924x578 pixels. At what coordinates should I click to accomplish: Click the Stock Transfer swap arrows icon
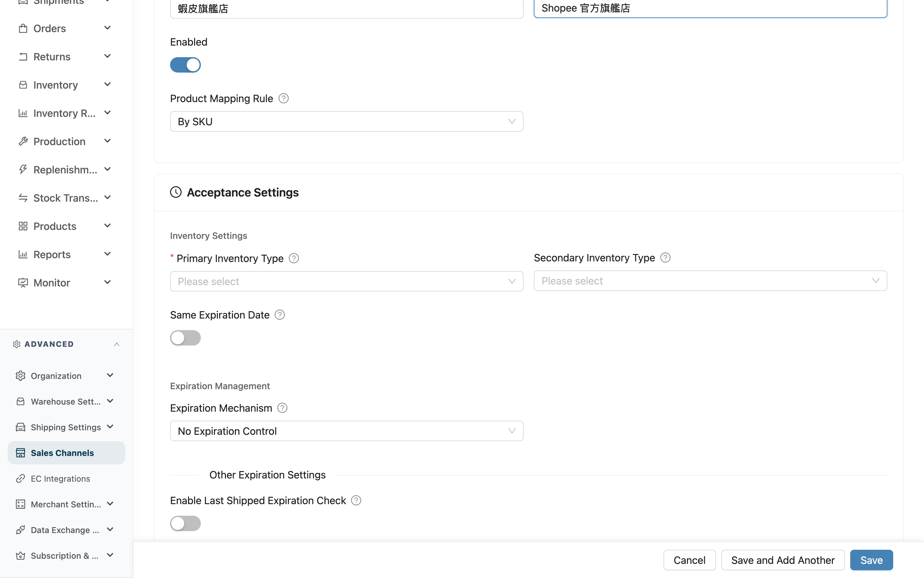[23, 198]
